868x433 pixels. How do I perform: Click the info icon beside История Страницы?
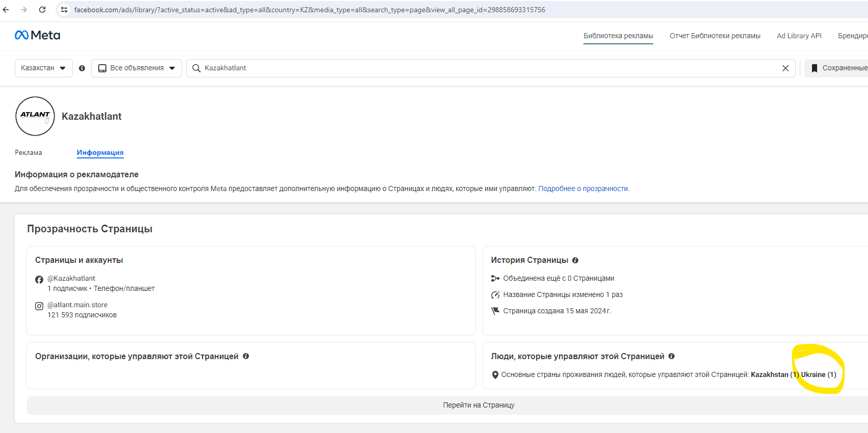point(575,260)
